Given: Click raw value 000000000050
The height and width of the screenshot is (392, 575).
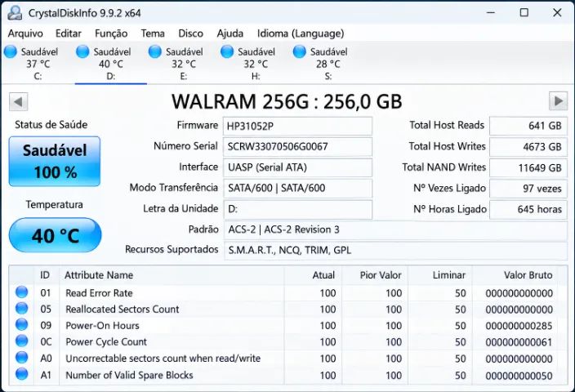Looking at the screenshot, I should pos(519,376).
